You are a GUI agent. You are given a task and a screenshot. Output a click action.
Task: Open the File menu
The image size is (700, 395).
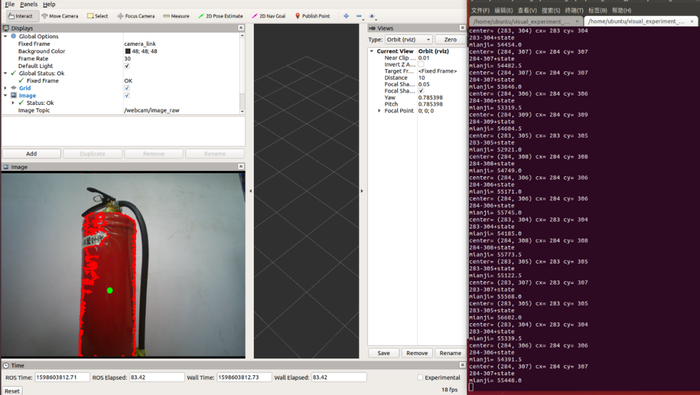pos(10,4)
